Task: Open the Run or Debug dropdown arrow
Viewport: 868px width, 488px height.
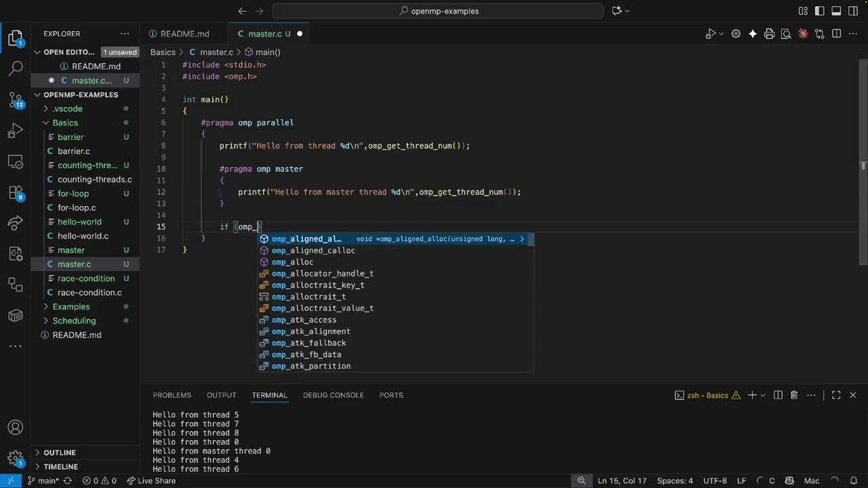Action: click(721, 34)
